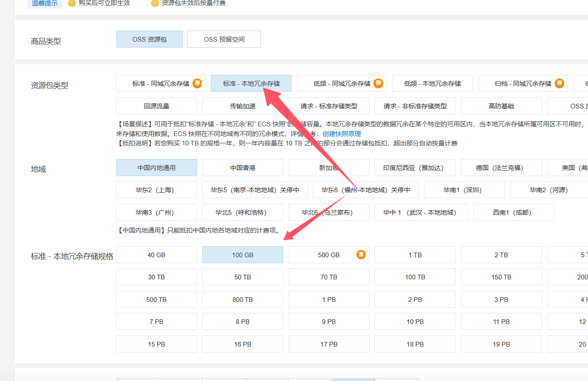Choose the OSS 预留空间 product type
The width and height of the screenshot is (588, 381).
click(224, 39)
